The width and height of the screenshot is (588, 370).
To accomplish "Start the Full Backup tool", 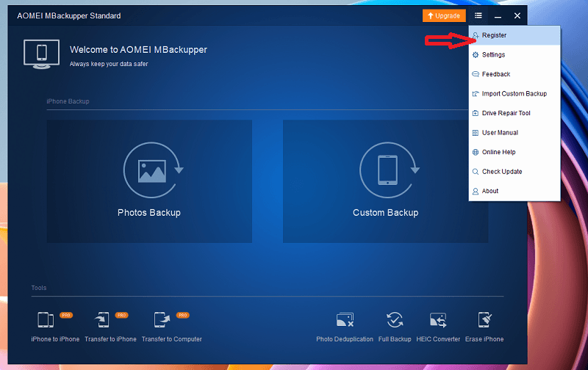I will tap(395, 320).
